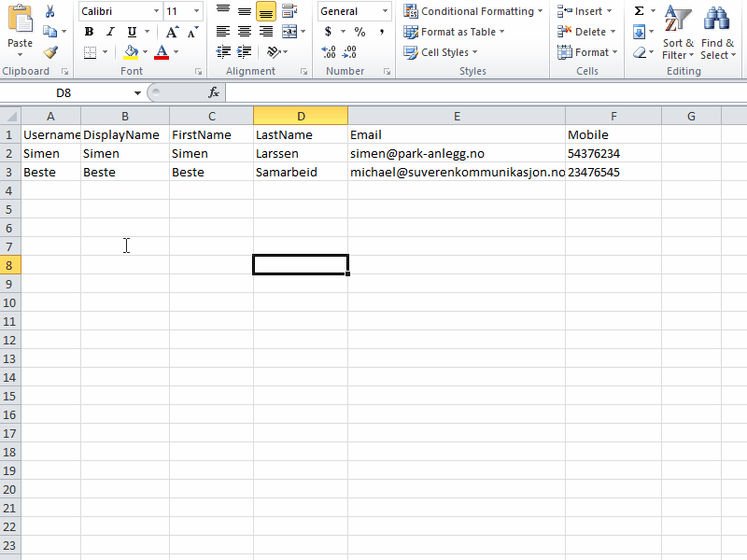Click the Increase Indent icon
Screen dimensions: 747x560
(x=244, y=52)
